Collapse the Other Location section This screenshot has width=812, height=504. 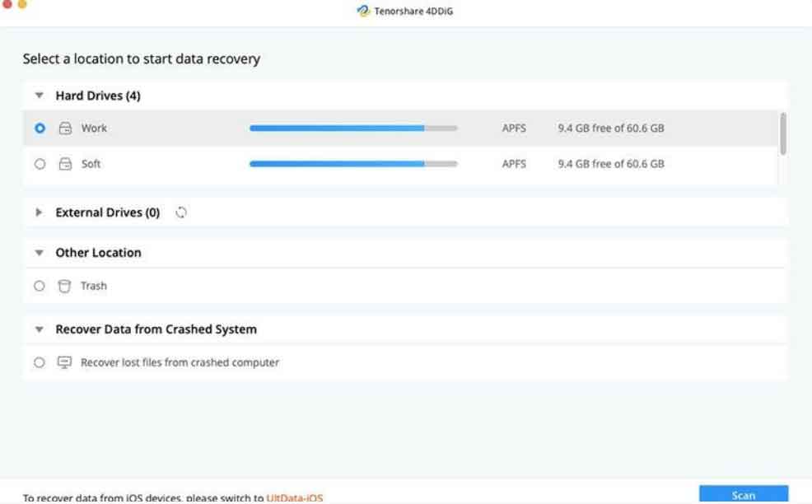[x=39, y=253]
